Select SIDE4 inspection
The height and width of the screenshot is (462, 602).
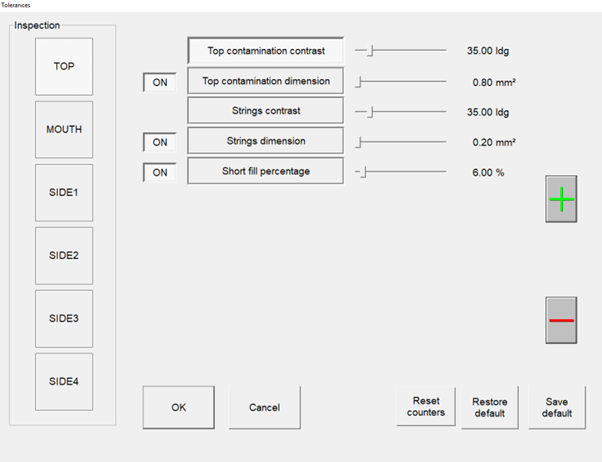[64, 381]
